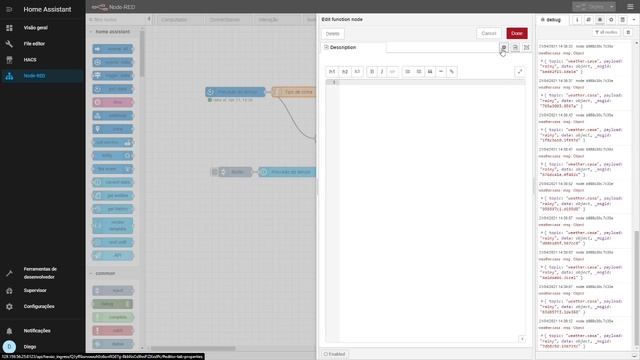This screenshot has height=360, width=640.
Task: Select the events: state palette node
Action: click(113, 62)
